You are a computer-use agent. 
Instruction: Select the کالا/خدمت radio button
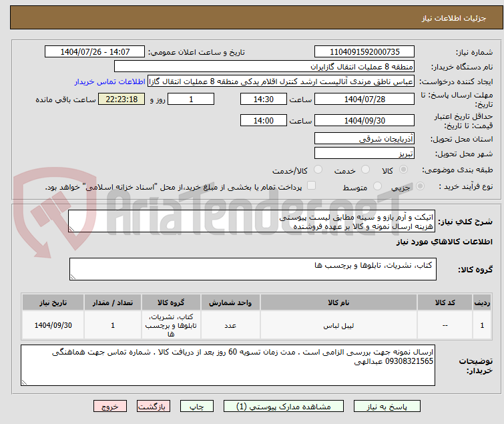point(318,170)
